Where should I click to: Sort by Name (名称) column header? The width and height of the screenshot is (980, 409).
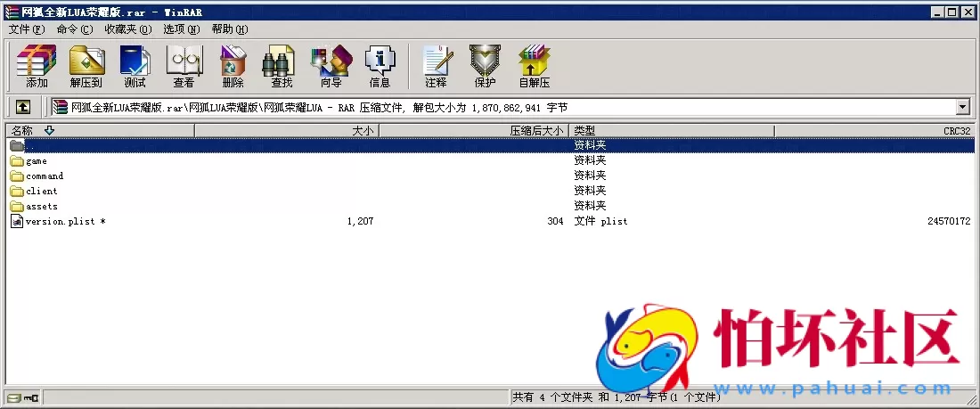tap(101, 131)
